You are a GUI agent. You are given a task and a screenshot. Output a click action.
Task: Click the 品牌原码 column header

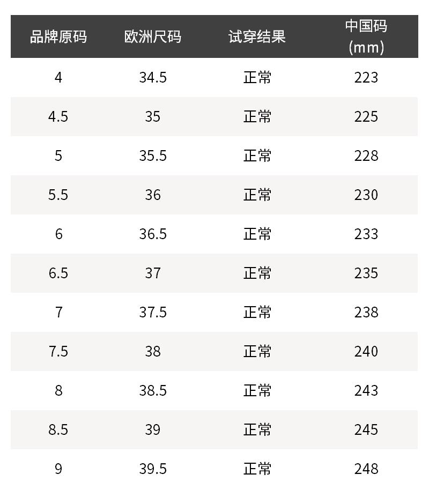pos(58,36)
